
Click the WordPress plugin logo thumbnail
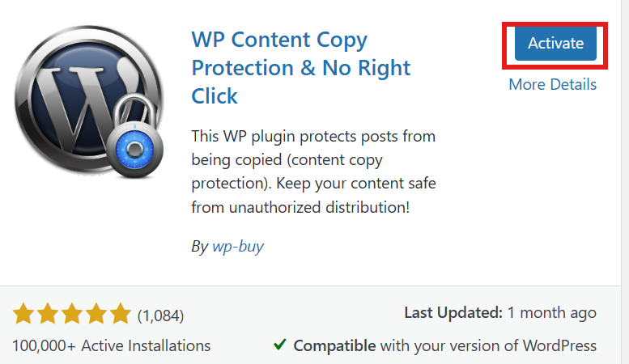click(x=89, y=101)
